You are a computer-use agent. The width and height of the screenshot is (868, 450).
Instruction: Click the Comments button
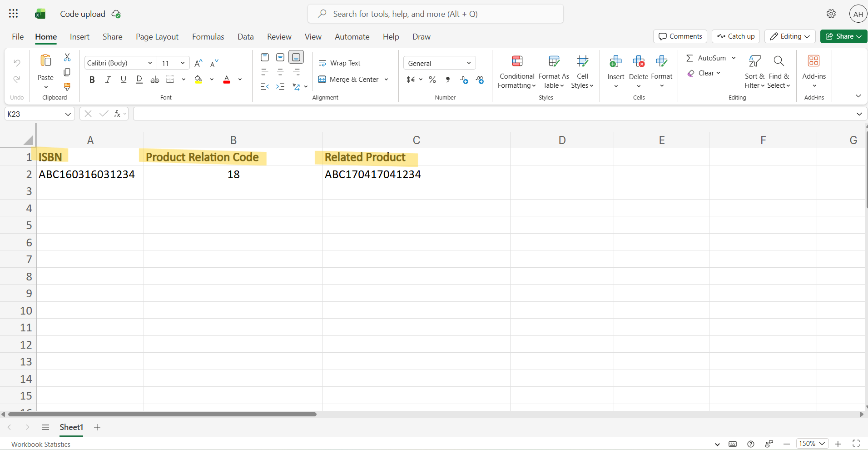point(680,36)
